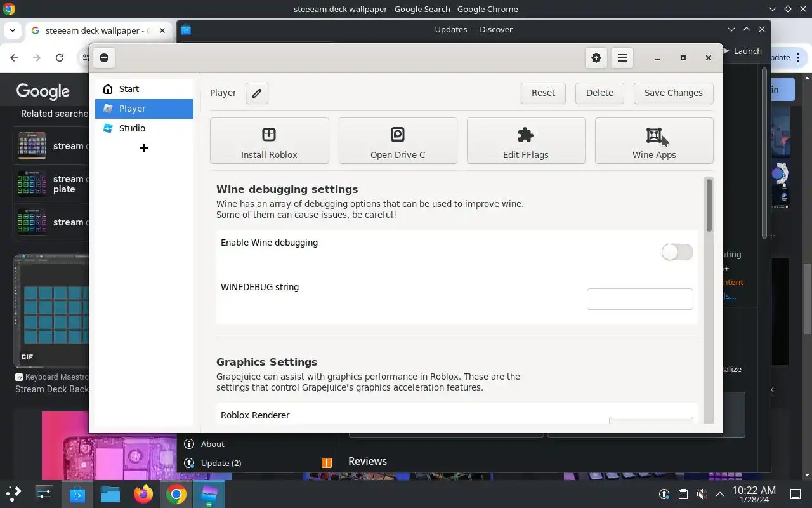This screenshot has width=812, height=508.
Task: Click the show desktop button
Action: coord(796,494)
